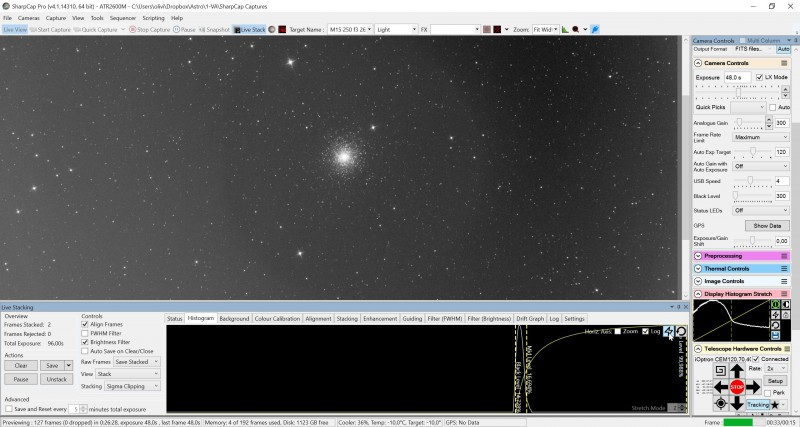Click the Show Data GPS button
Image resolution: width=800 pixels, height=427 pixels.
point(767,225)
